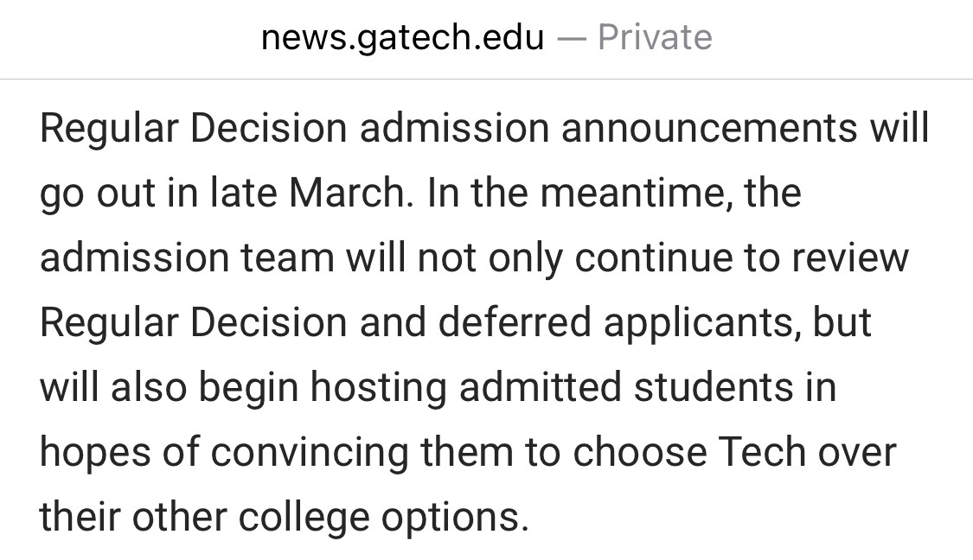Click the word "will" ending the first line

click(x=899, y=129)
